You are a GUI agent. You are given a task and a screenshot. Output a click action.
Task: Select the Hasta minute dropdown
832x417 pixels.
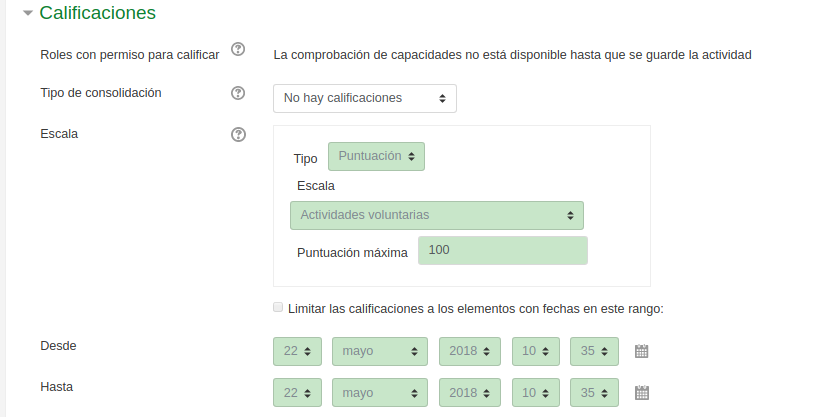click(x=594, y=393)
